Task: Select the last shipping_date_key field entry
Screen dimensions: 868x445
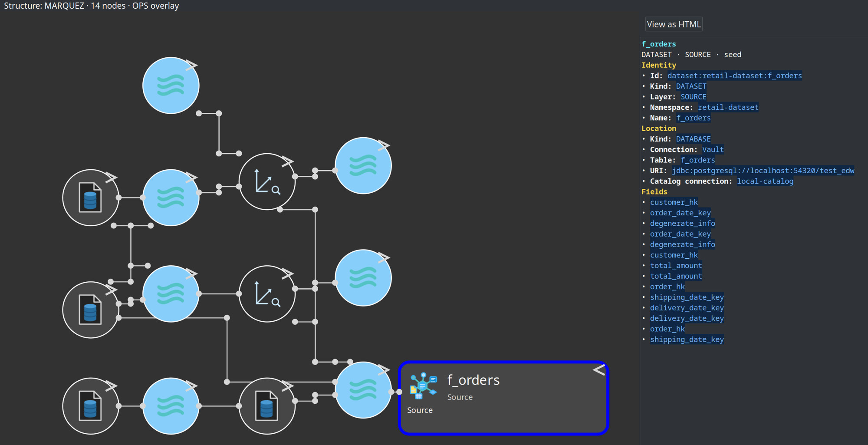Action: pyautogui.click(x=687, y=340)
